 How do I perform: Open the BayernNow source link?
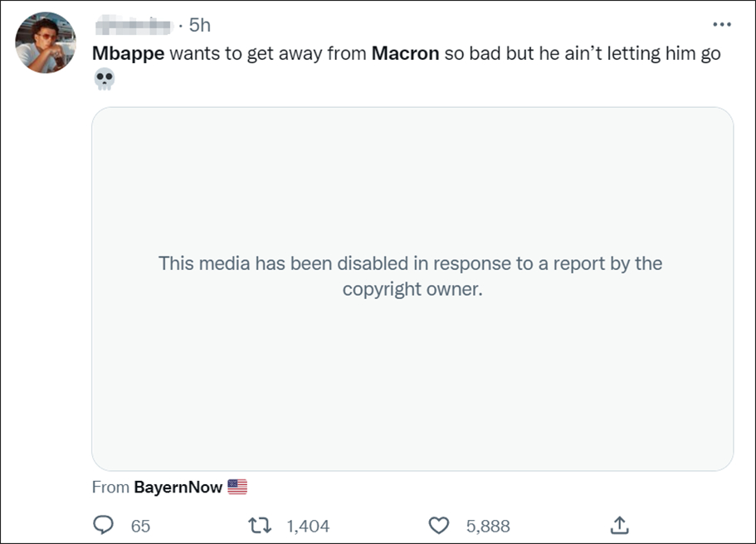coord(178,488)
